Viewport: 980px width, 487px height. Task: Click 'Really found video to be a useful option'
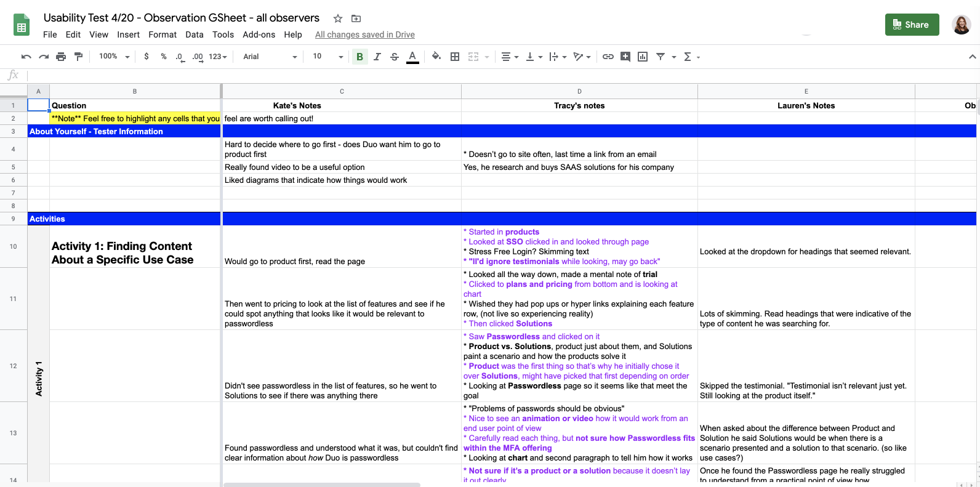342,167
